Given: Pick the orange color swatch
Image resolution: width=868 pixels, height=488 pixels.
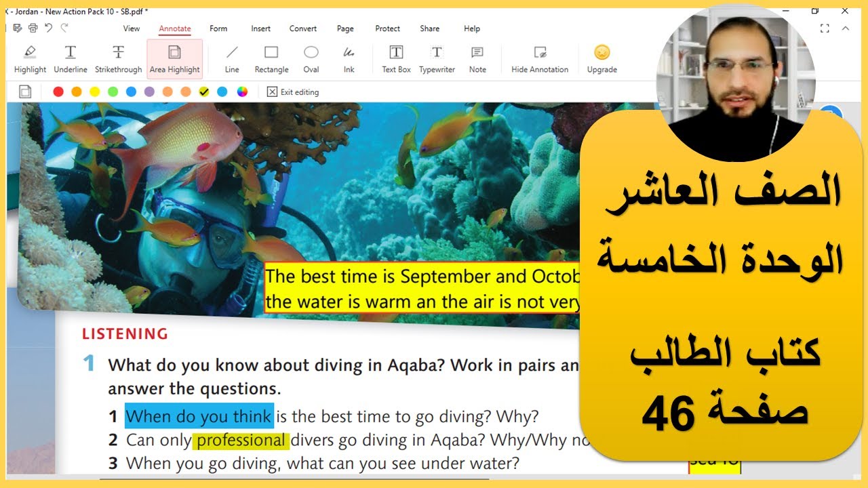Looking at the screenshot, I should coord(77,92).
